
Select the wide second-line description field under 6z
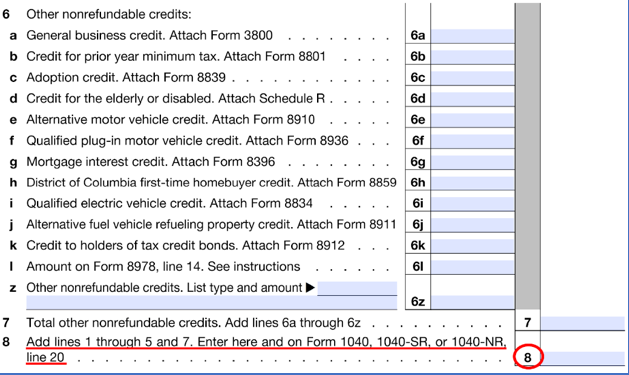coord(212,303)
